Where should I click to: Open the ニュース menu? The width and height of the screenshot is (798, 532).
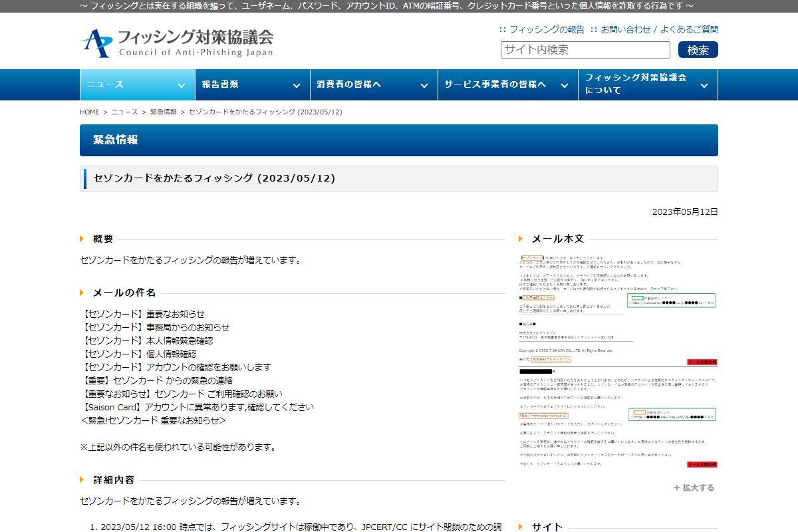click(136, 84)
